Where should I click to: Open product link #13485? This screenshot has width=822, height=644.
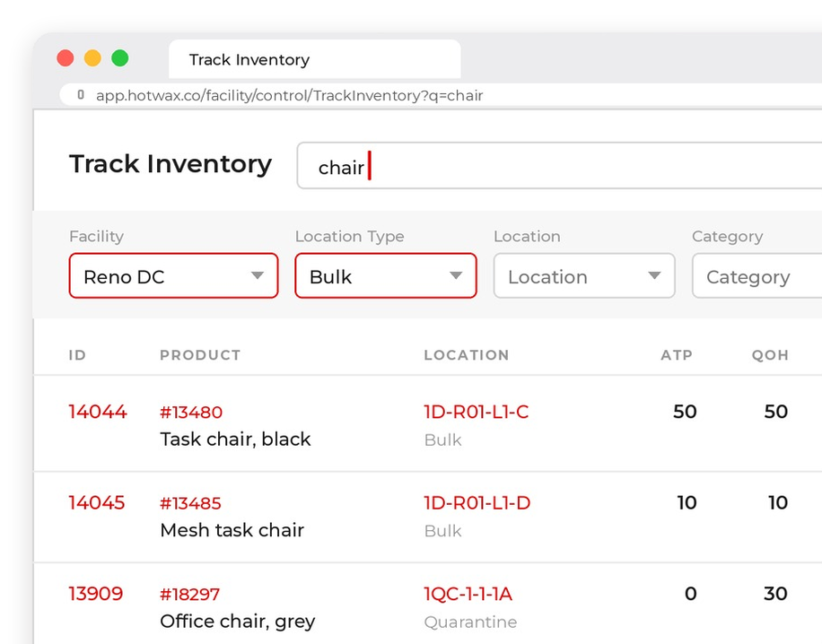coord(191,503)
